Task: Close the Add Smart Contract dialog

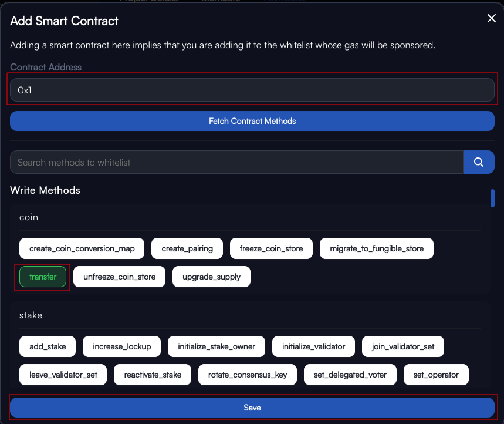Action: pyautogui.click(x=492, y=18)
